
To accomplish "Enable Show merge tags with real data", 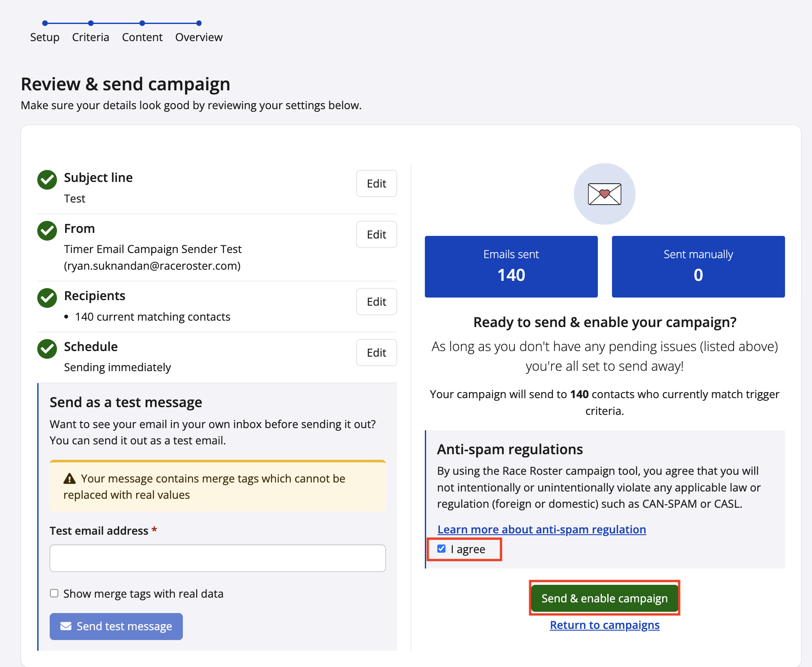I will (54, 593).
